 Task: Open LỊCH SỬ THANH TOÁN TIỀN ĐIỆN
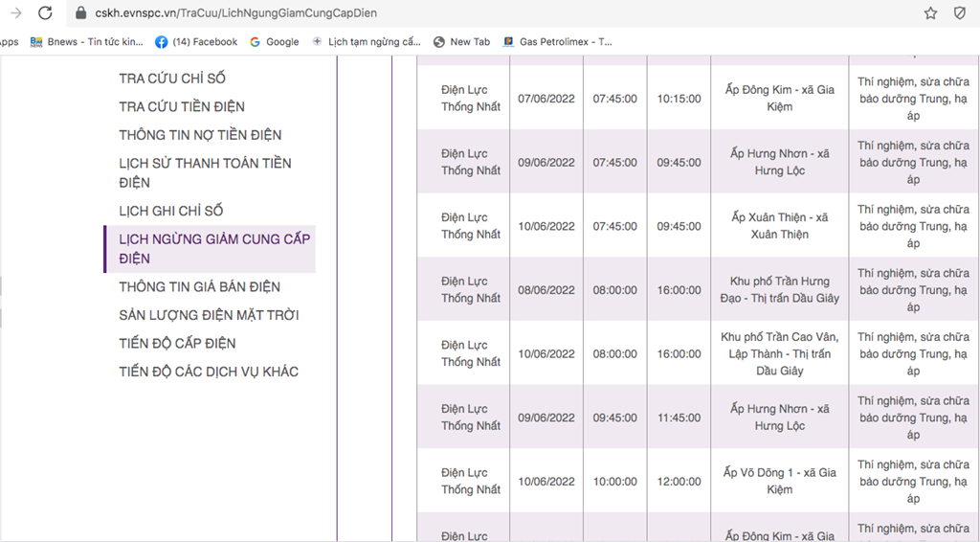(x=205, y=172)
